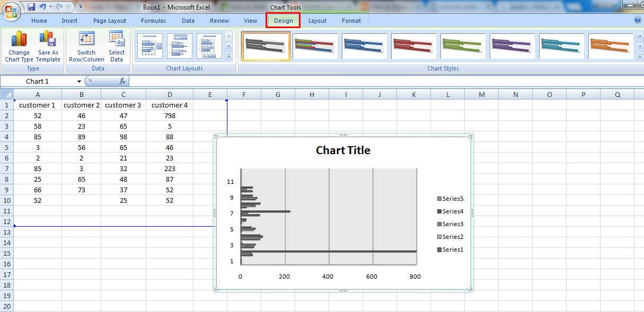Viewport: 644px width, 312px height.
Task: Open the Insert ribbon tab
Action: [x=69, y=21]
